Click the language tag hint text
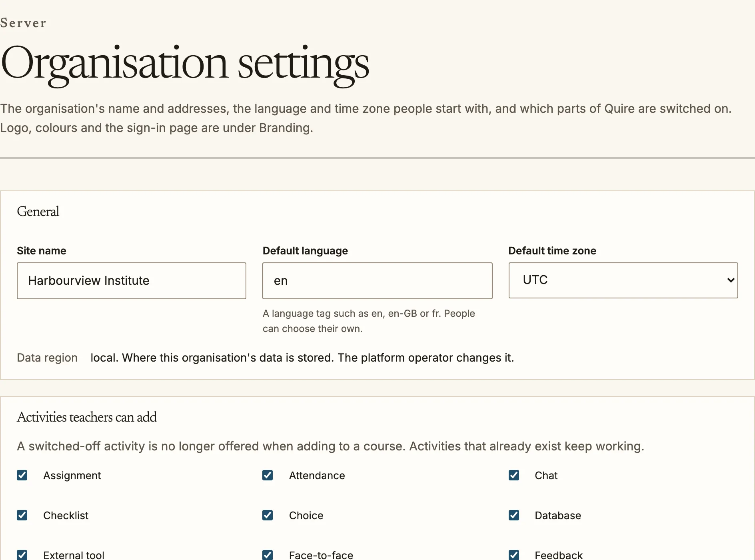The image size is (755, 560). pos(369,321)
